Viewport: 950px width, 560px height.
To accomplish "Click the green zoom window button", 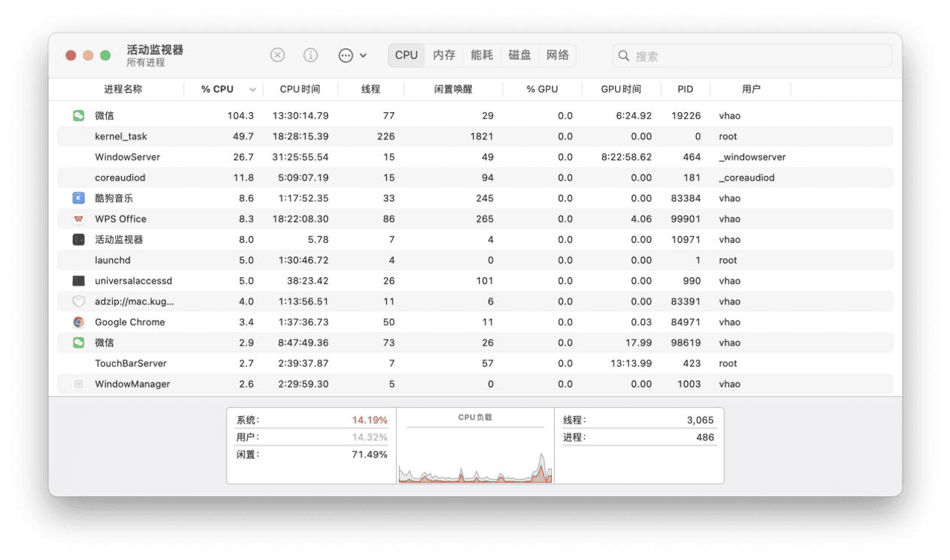I will coord(105,56).
